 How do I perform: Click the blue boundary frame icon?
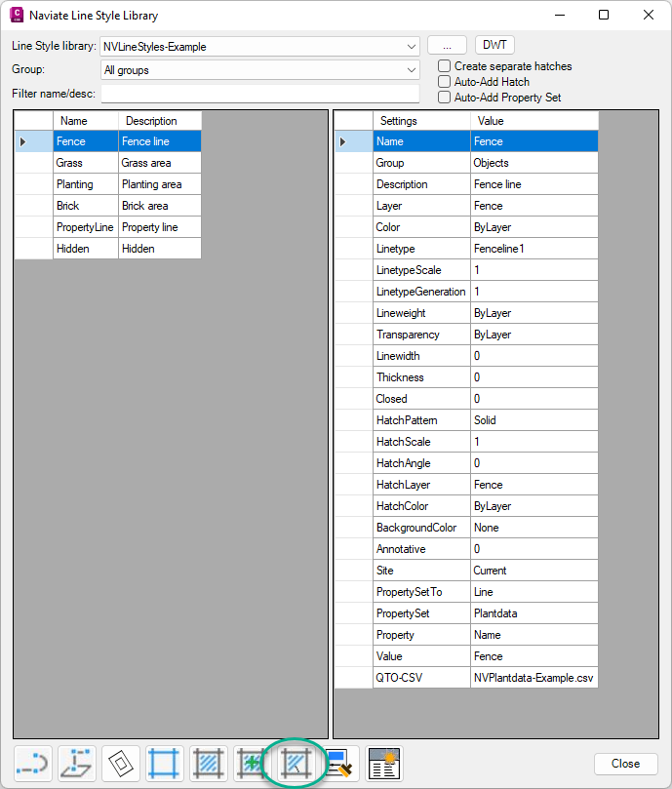coord(164,764)
